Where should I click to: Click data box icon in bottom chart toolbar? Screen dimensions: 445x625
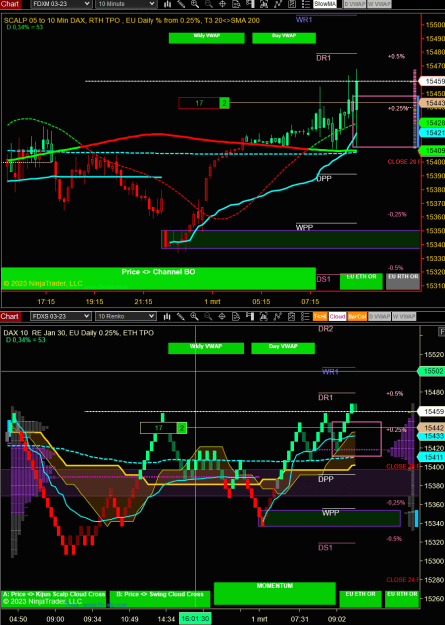pyautogui.click(x=236, y=316)
